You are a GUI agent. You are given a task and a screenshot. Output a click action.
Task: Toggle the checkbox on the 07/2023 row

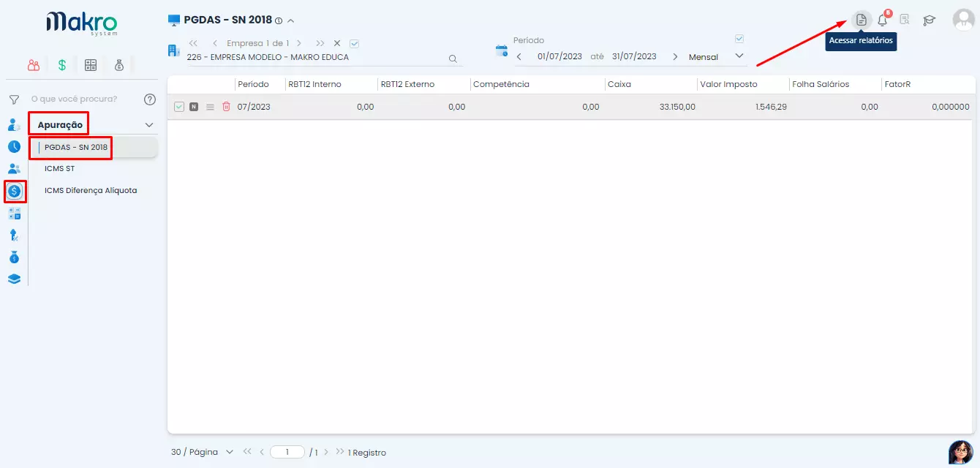(179, 107)
